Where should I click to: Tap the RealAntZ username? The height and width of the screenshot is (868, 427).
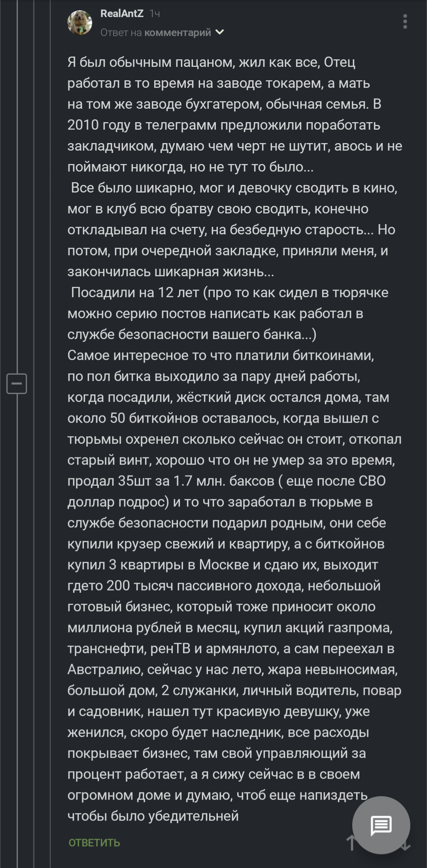click(x=122, y=14)
